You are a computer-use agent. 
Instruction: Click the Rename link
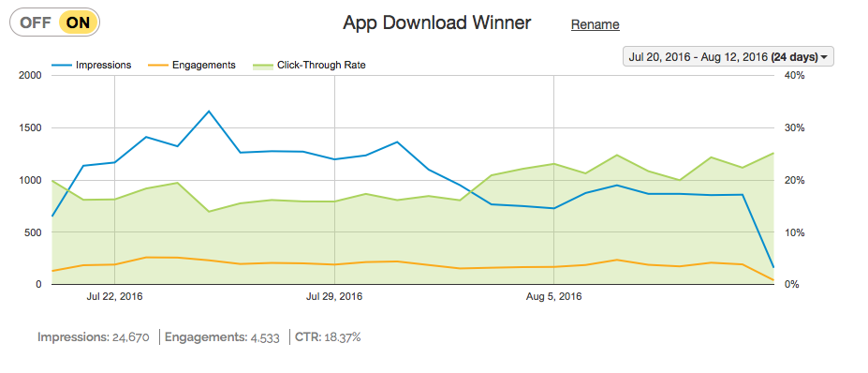(596, 24)
